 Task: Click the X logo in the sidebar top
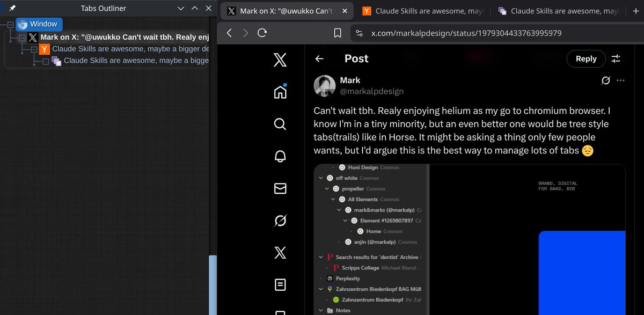[x=280, y=60]
